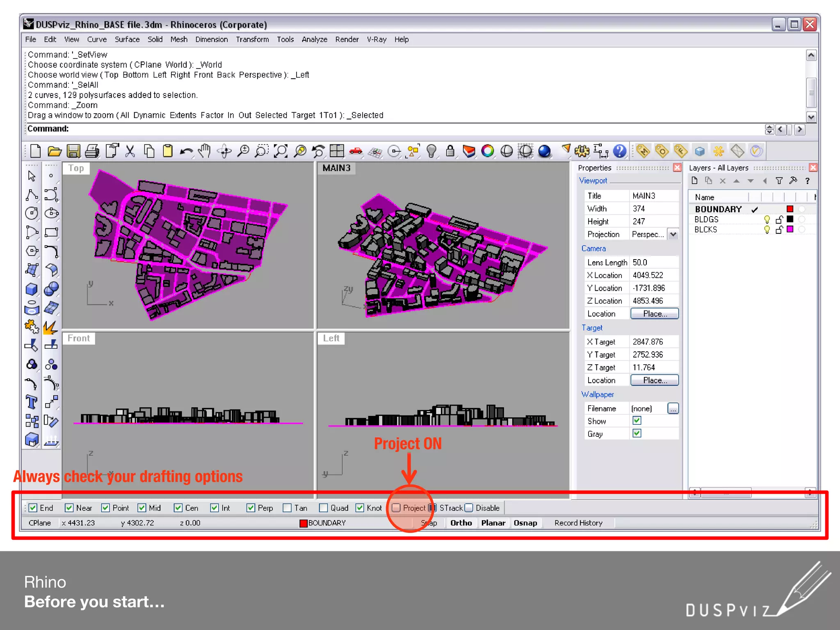The width and height of the screenshot is (840, 630).
Task: Open the Analyze menu
Action: (x=315, y=39)
